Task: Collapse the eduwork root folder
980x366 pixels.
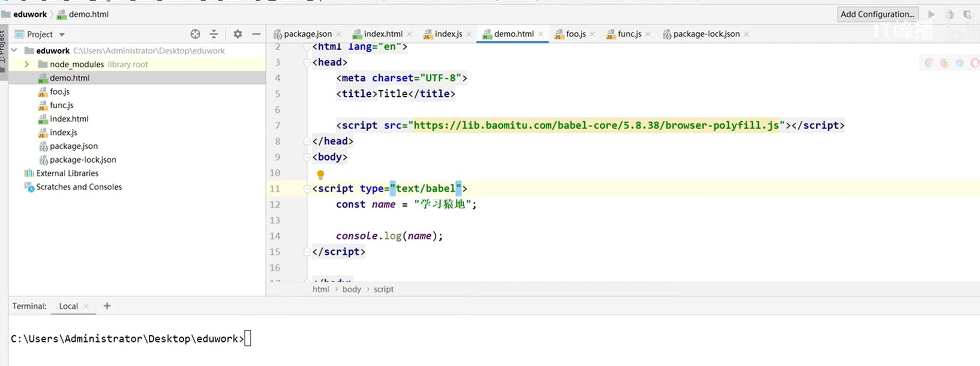Action: point(14,51)
